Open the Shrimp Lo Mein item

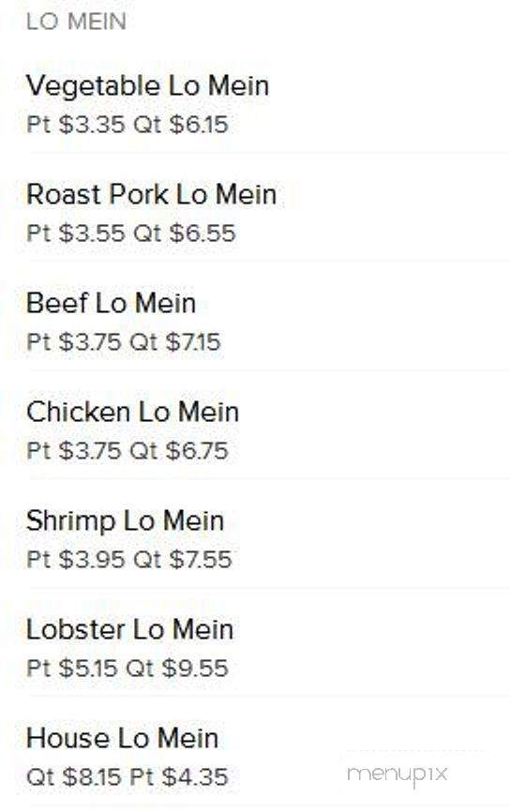click(126, 521)
